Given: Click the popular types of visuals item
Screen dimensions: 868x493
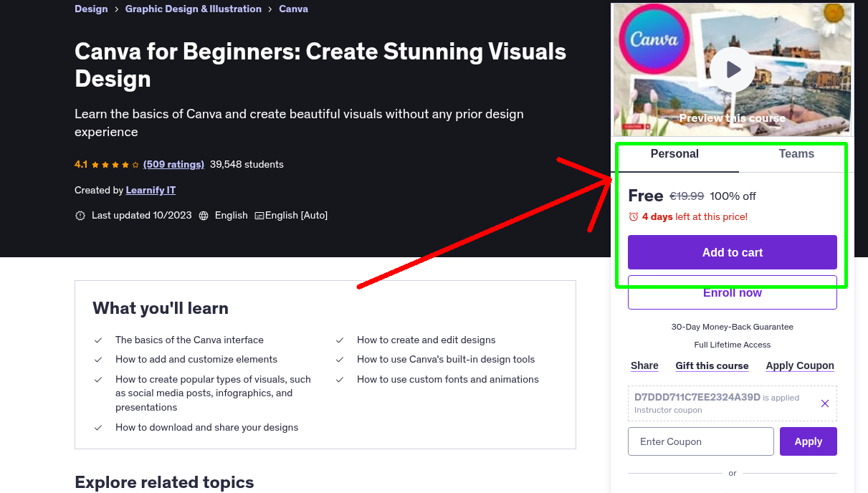Looking at the screenshot, I should [213, 393].
